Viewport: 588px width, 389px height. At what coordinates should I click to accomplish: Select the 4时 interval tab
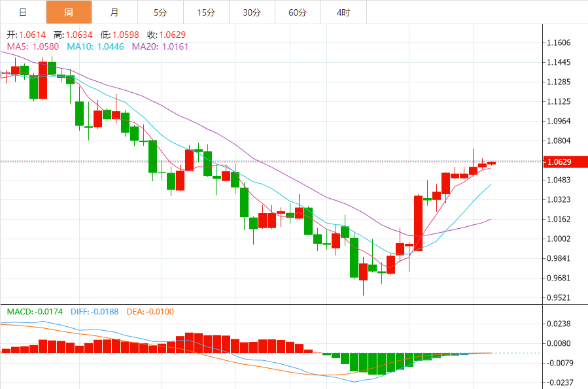coord(343,12)
